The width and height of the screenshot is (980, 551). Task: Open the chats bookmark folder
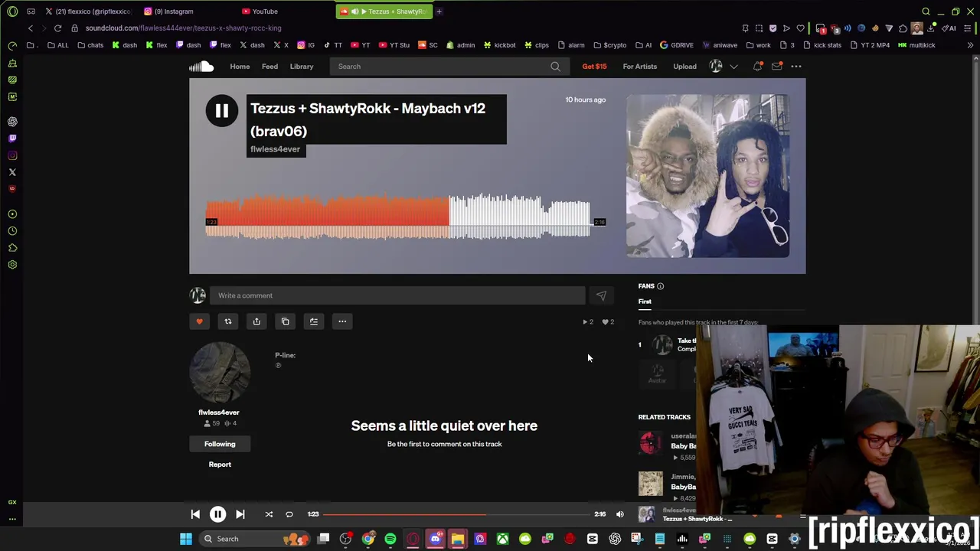[x=90, y=45]
